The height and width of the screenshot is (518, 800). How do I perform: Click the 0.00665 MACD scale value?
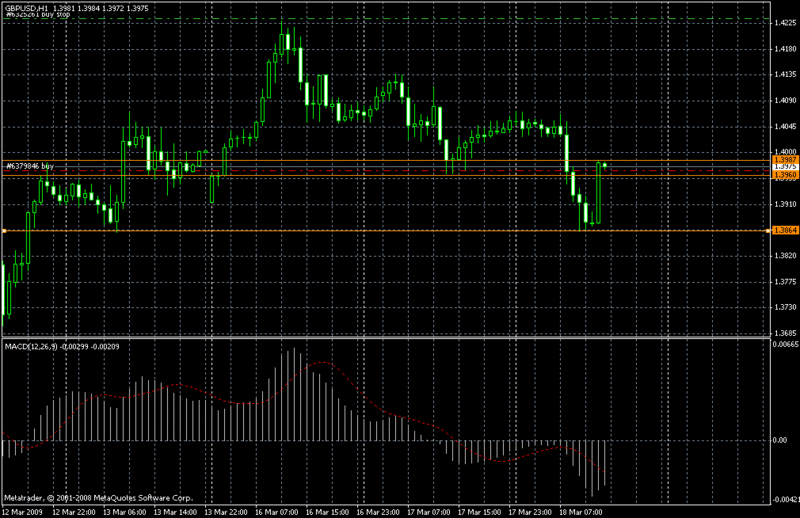[x=784, y=344]
